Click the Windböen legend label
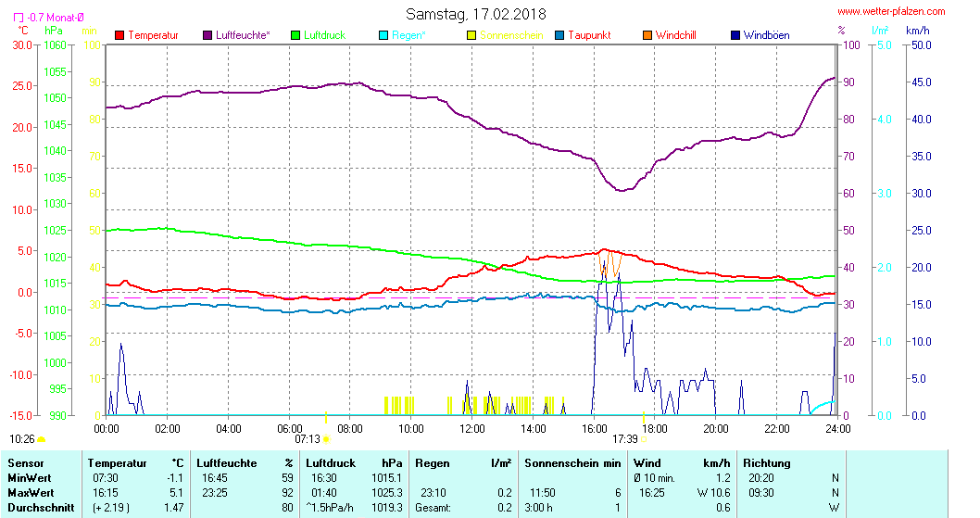The image size is (980, 518). click(x=766, y=35)
